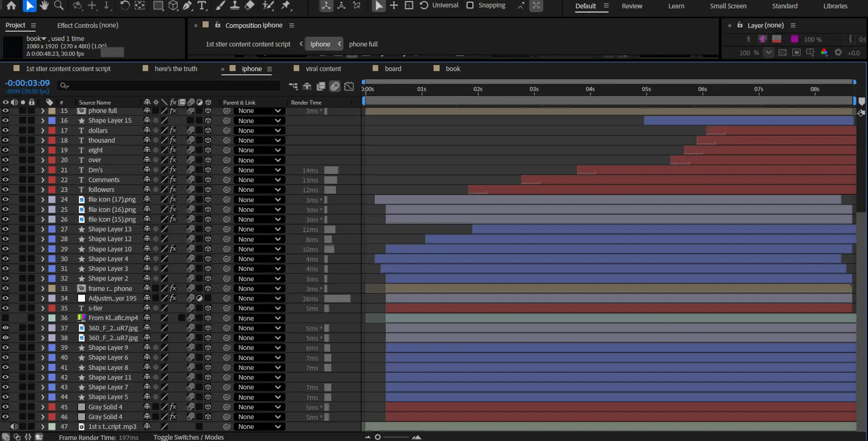Expand the 'followers' layer properties
The image size is (868, 441).
[43, 190]
